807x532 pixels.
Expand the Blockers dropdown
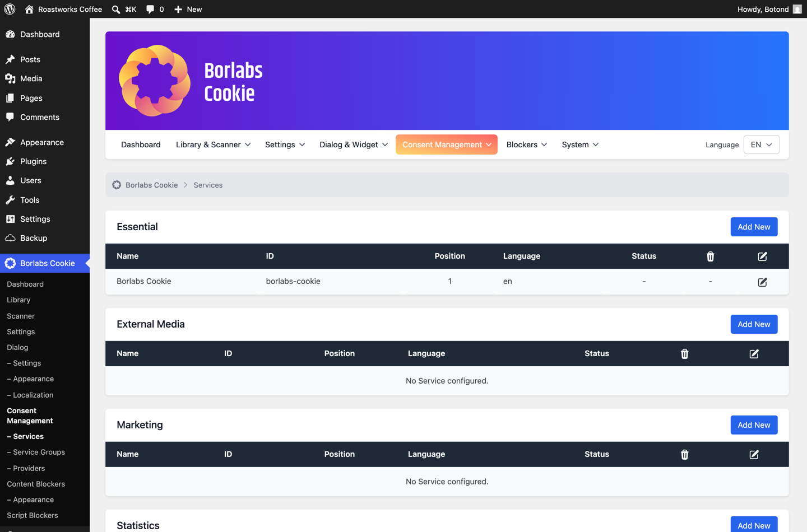point(526,144)
